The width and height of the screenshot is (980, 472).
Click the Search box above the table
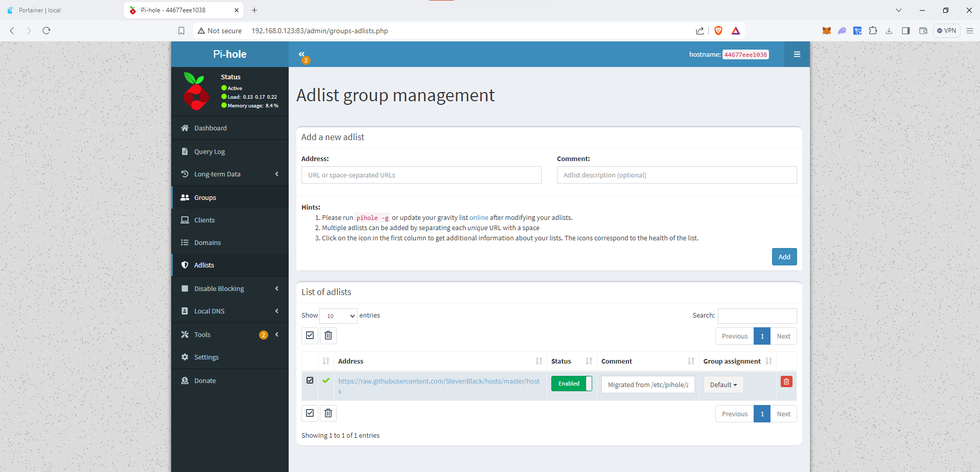pyautogui.click(x=757, y=316)
